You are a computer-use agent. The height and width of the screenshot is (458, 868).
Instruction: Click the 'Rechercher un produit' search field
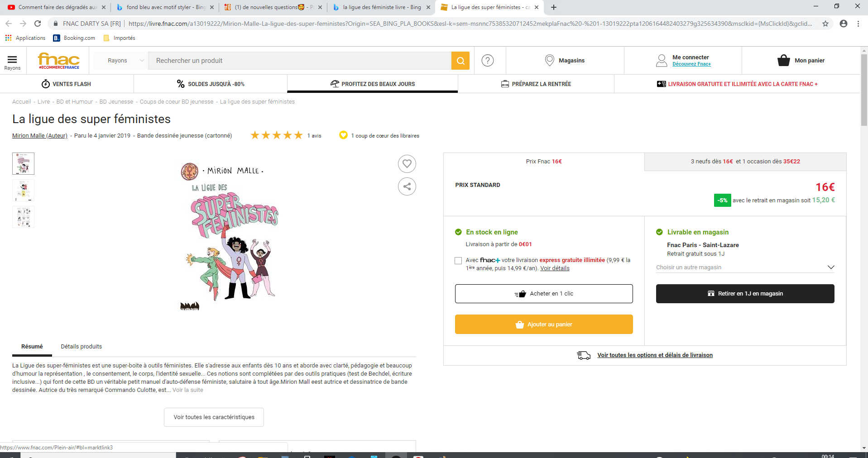tap(299, 61)
